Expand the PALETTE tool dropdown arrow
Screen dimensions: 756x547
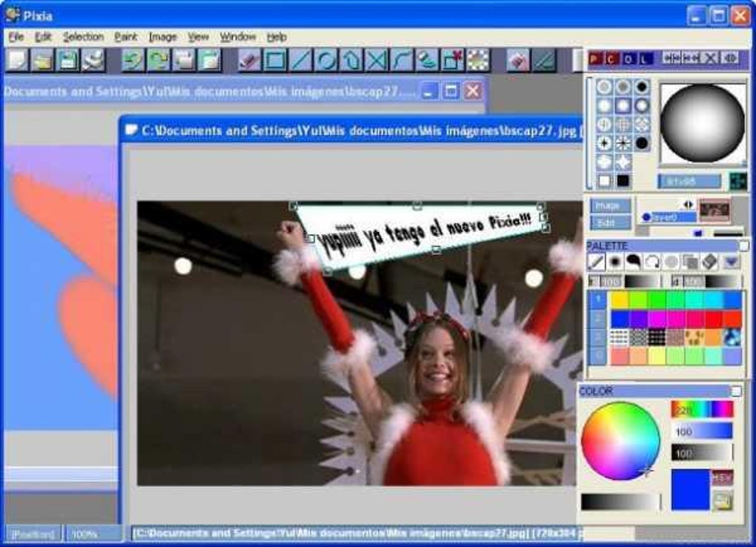tap(731, 262)
